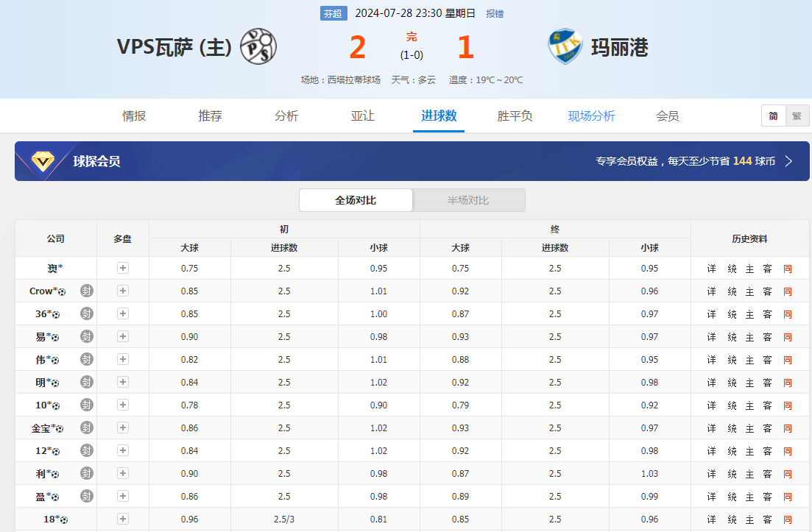812x532 pixels.
Task: Click the soccer ball icon next to 36*
Action: pyautogui.click(x=56, y=315)
